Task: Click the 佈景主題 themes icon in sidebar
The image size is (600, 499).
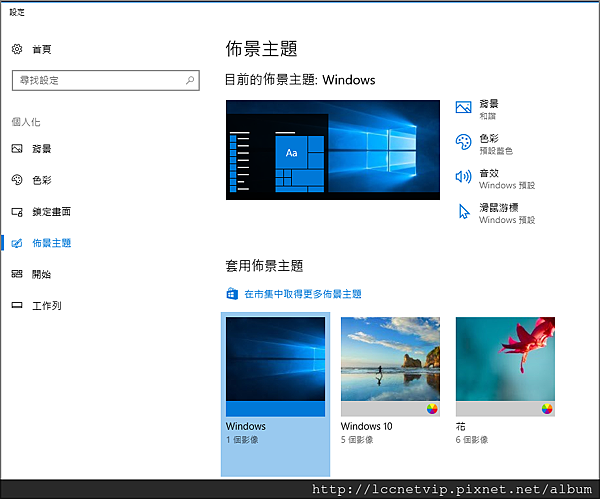Action: coord(17,243)
